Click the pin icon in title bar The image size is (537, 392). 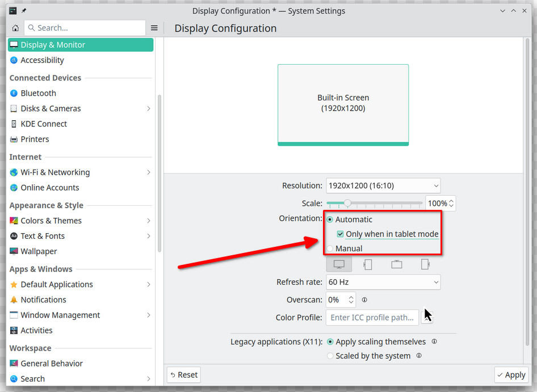24,11
